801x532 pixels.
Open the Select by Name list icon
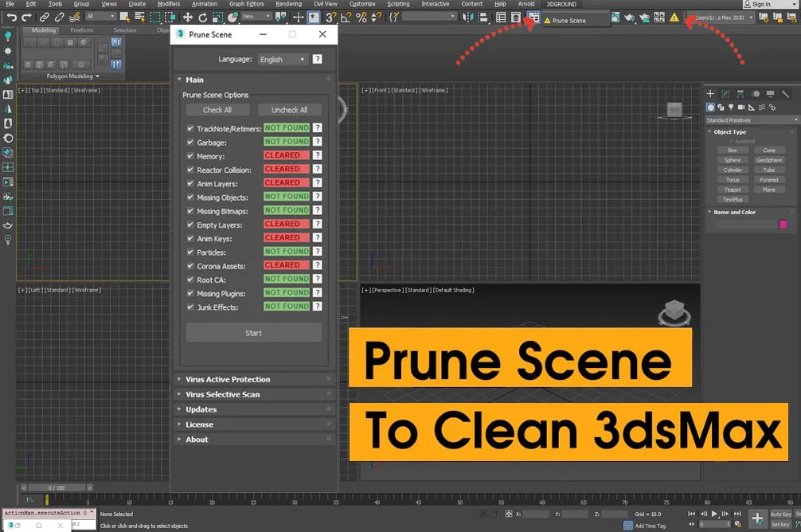click(139, 18)
